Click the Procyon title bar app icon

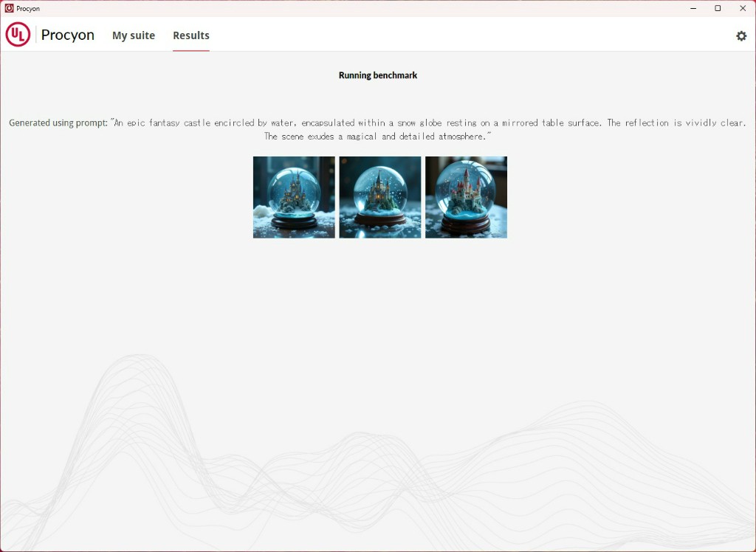point(9,8)
